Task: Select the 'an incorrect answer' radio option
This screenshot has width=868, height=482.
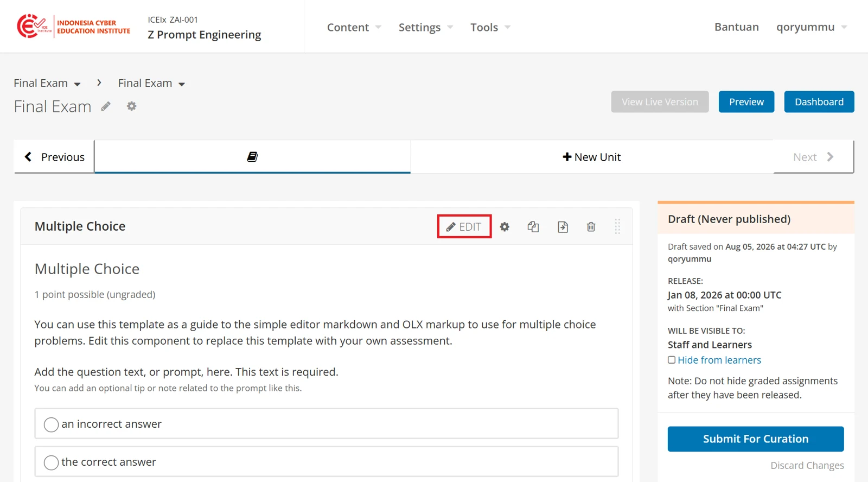Action: 51,424
